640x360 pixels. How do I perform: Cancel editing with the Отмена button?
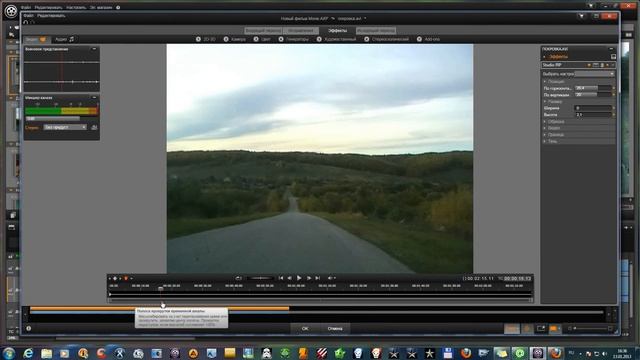(335, 329)
